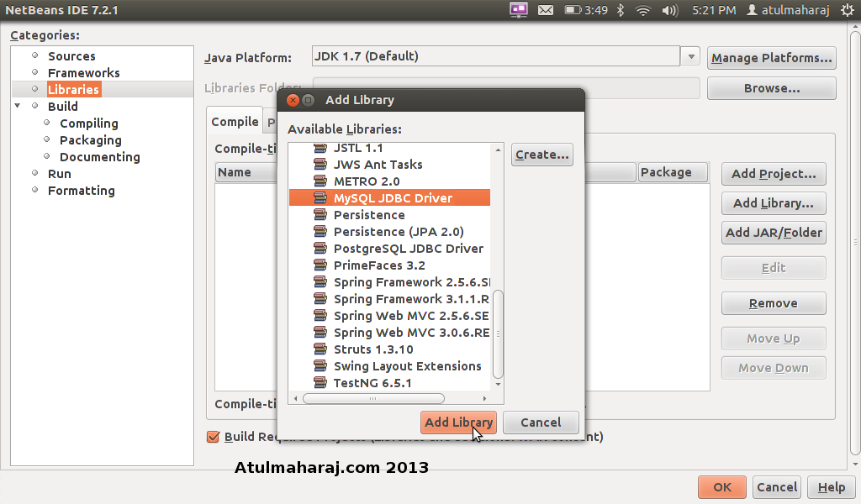This screenshot has height=504, width=861.
Task: Click the icon next to Spring Web MVC 3.0.6
Action: pyautogui.click(x=320, y=333)
